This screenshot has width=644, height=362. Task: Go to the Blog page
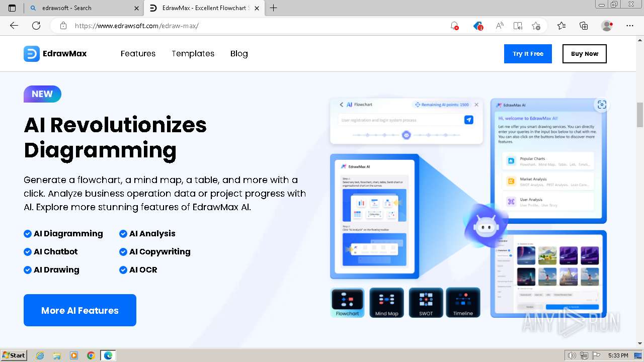pyautogui.click(x=239, y=54)
